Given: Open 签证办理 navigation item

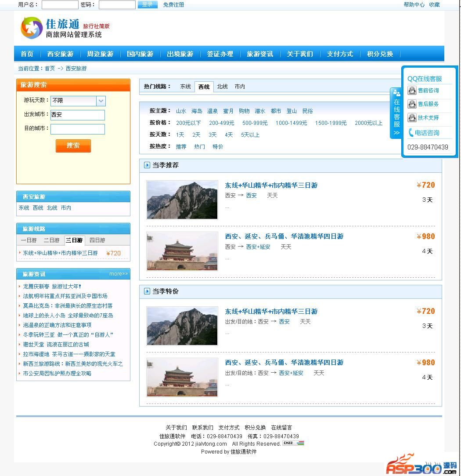Looking at the screenshot, I should [x=220, y=54].
